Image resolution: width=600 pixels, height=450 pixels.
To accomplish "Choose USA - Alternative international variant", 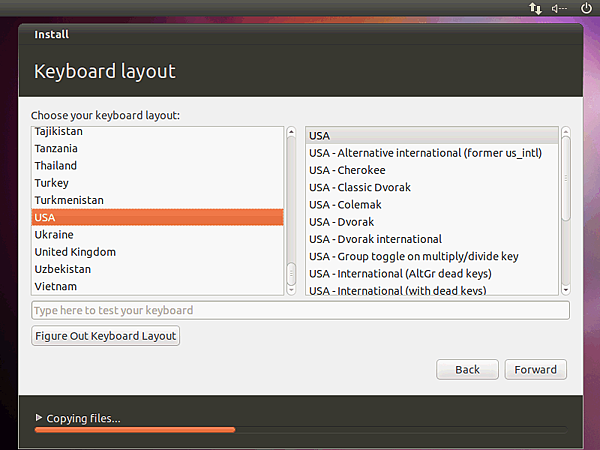I will (x=432, y=153).
